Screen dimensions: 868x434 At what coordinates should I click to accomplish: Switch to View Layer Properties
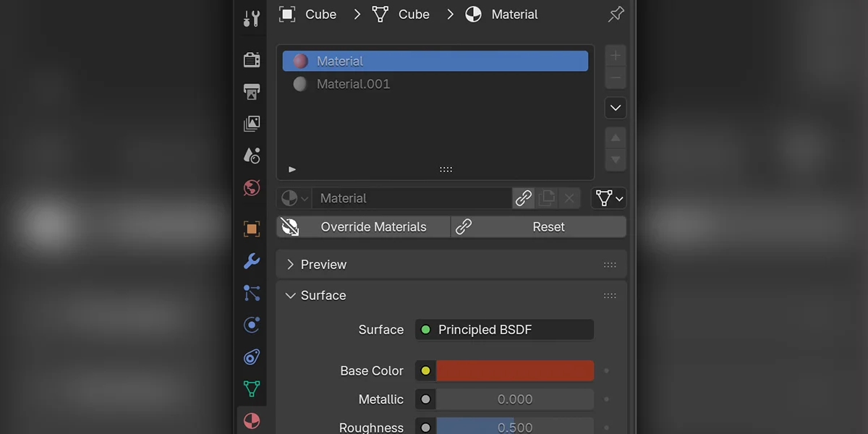pos(251,123)
